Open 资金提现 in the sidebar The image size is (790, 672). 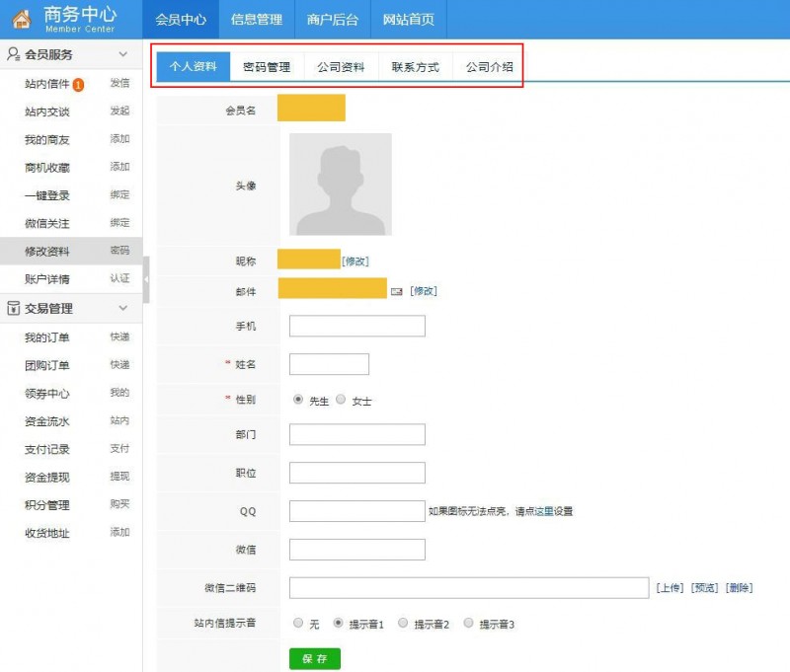(x=46, y=478)
